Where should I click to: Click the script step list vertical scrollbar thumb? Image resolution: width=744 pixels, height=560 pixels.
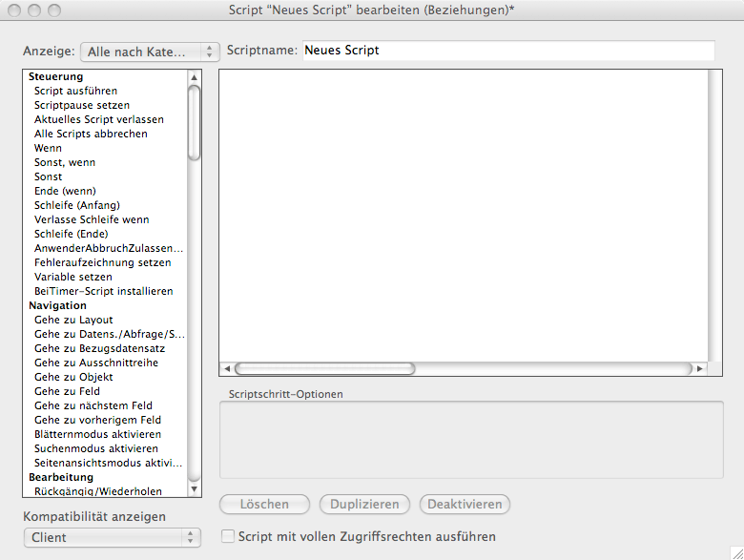tap(195, 122)
